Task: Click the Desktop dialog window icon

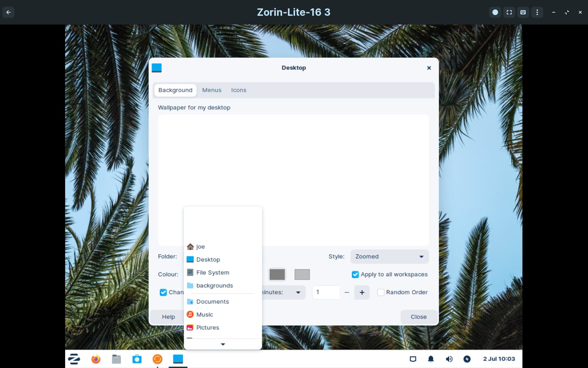Action: coord(156,68)
